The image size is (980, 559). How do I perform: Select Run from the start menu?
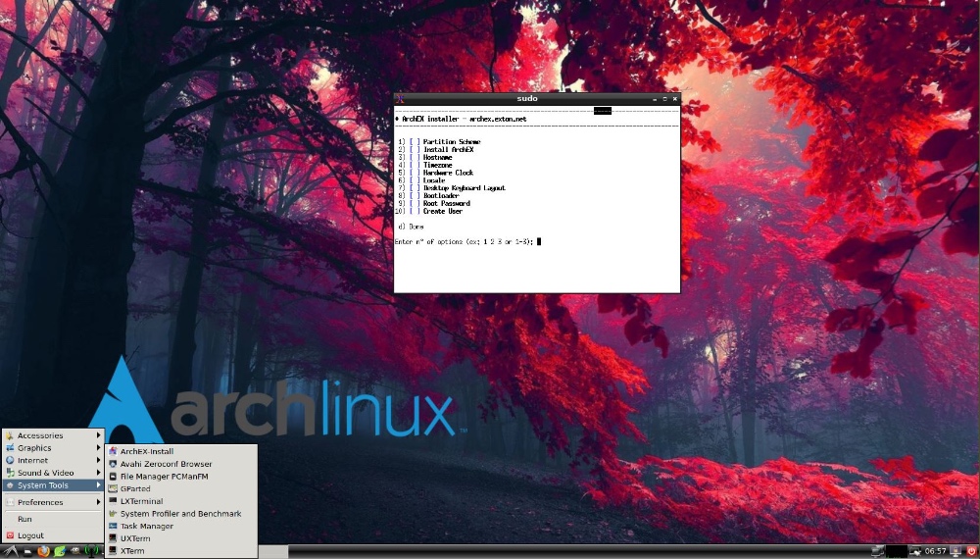pyautogui.click(x=24, y=519)
